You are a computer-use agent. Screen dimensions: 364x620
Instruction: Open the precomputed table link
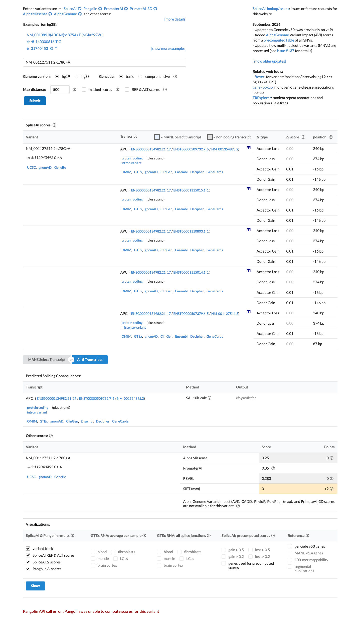point(279,40)
